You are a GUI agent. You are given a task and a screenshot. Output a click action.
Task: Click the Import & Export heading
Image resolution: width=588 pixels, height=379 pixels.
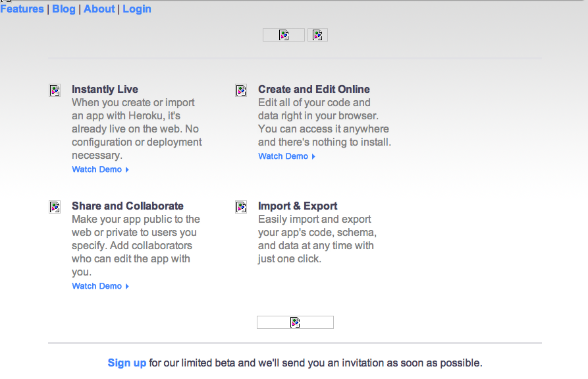pyautogui.click(x=298, y=206)
